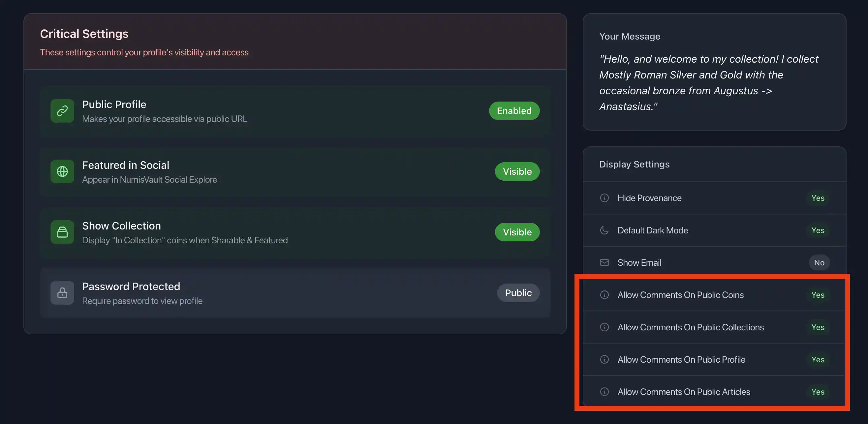The height and width of the screenshot is (424, 868).
Task: Click the info icon next to Hide Provenance
Action: pos(604,198)
